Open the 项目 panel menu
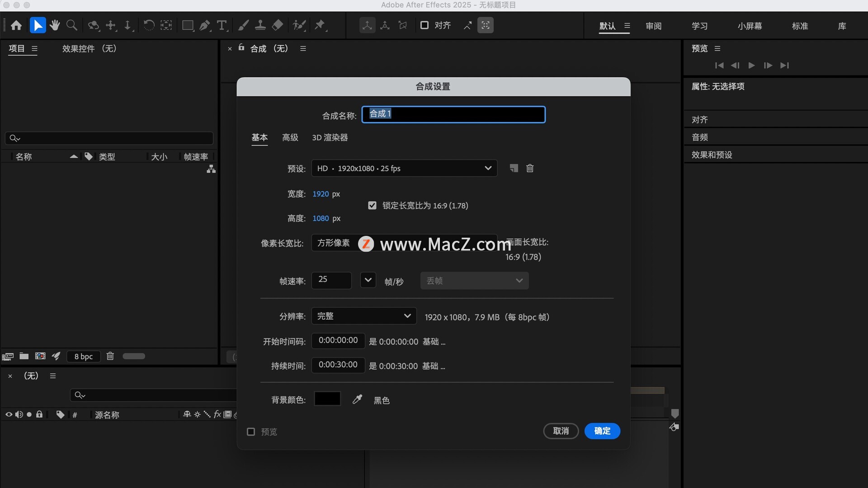868x488 pixels. point(34,48)
